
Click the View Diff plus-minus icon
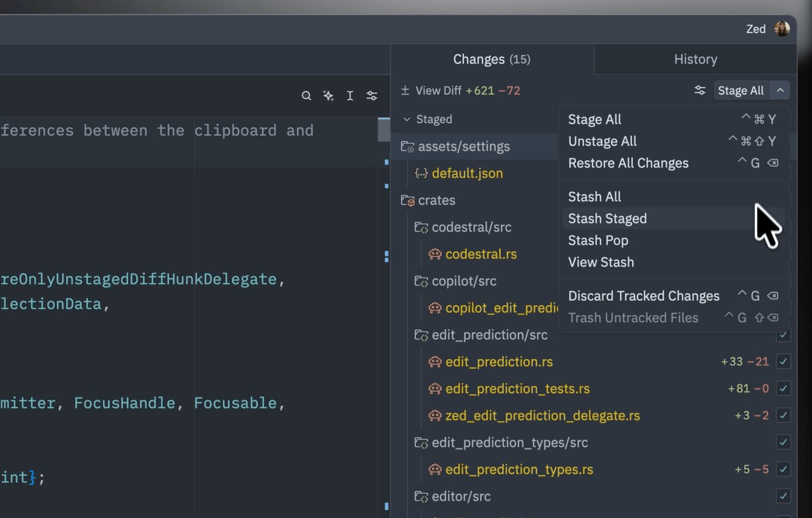(x=405, y=90)
